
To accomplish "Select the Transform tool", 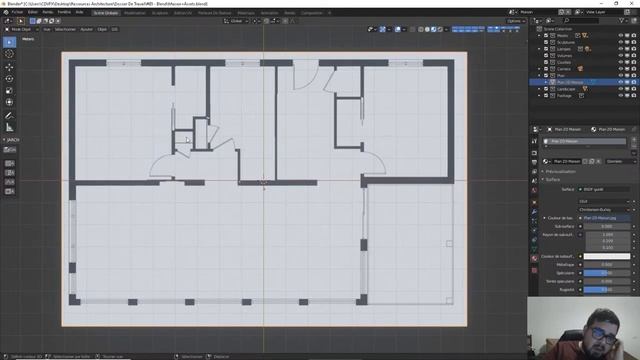I will (x=9, y=102).
